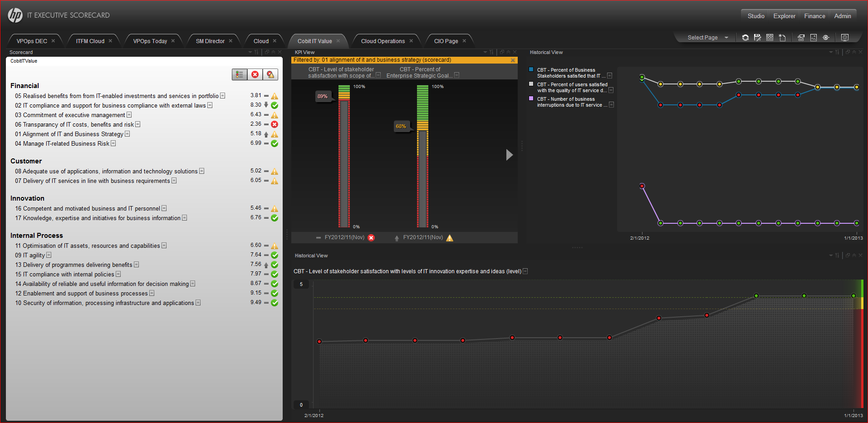Collapse the bottom Historical View with double chevron
The height and width of the screenshot is (423, 868).
pyautogui.click(x=854, y=256)
